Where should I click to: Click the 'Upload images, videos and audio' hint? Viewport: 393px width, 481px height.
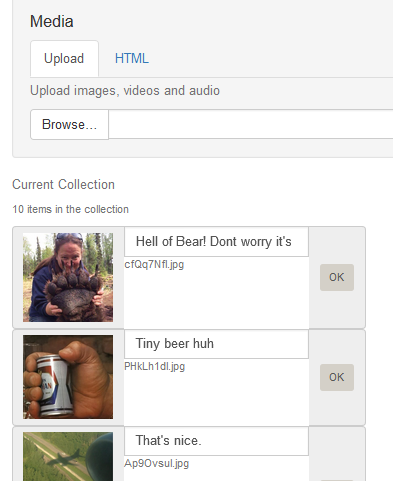click(125, 91)
